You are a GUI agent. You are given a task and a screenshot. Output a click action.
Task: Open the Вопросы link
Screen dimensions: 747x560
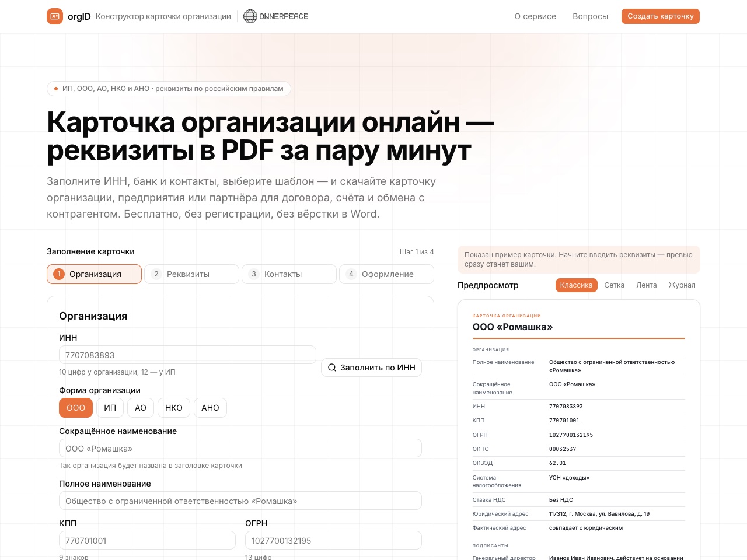click(590, 16)
